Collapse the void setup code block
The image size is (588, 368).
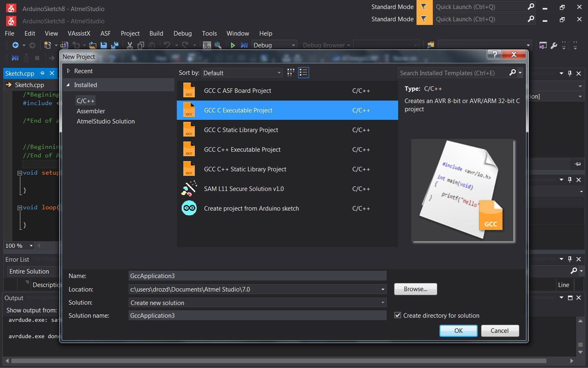20,173
